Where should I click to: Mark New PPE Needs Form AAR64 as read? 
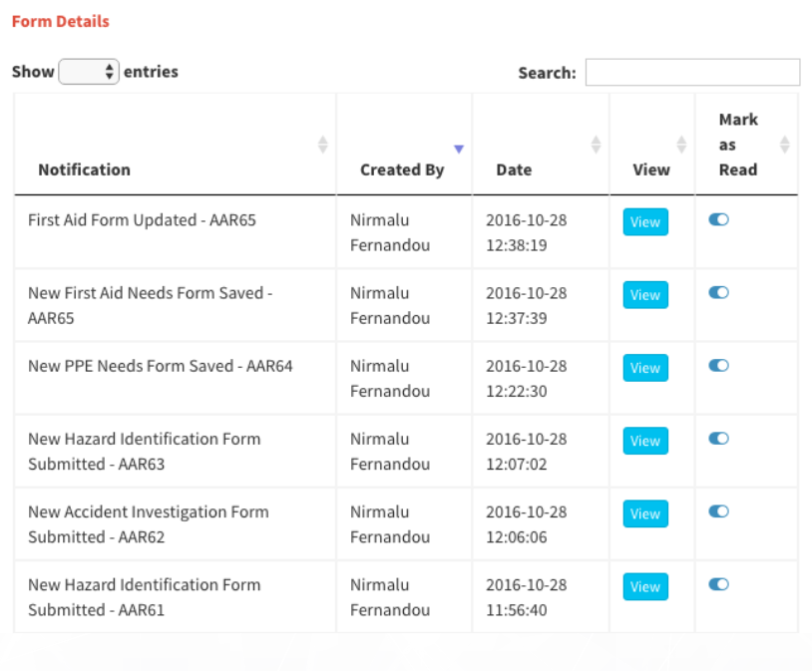718,365
